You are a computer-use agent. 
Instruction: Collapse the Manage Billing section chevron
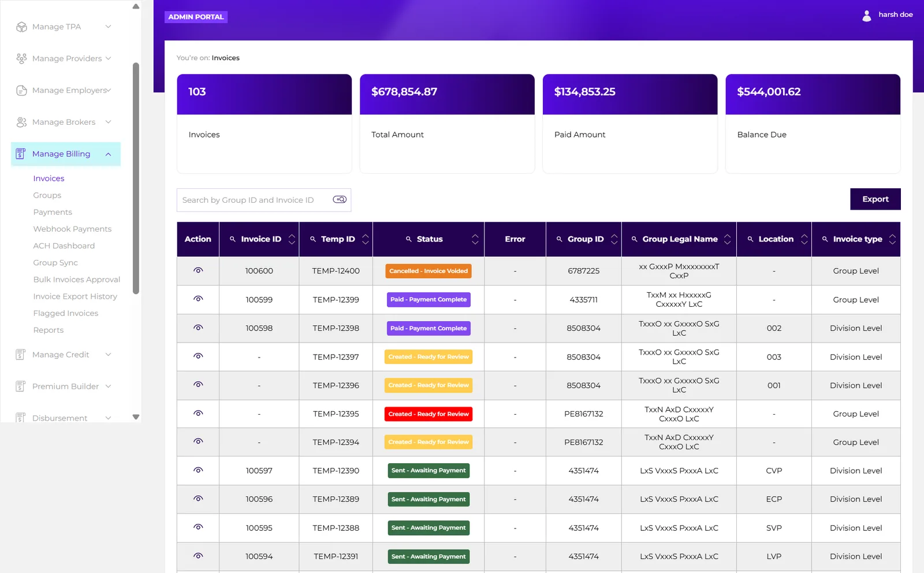pos(108,154)
